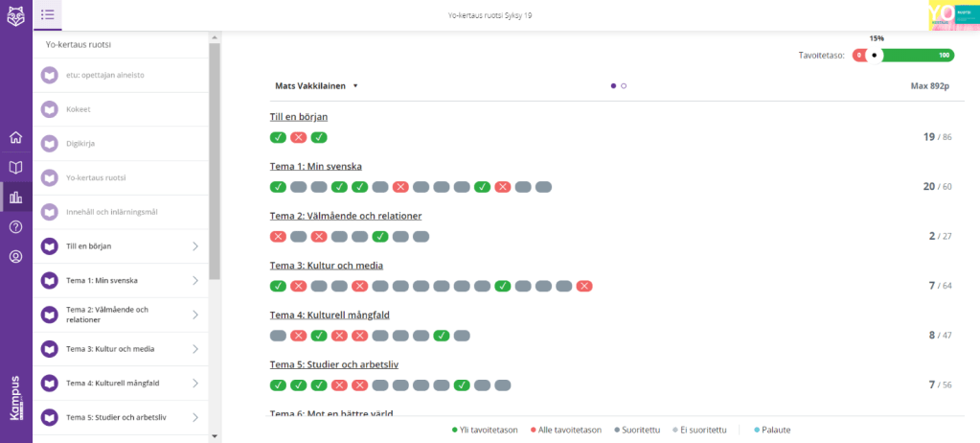
Task: Select the statistics bar chart sidebar icon
Action: coord(15,198)
